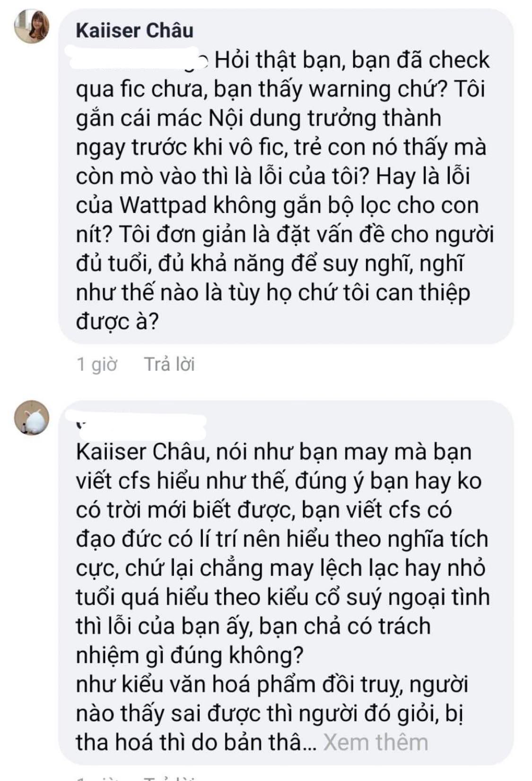
Task: Open the white bunny avatar of second commenter
Action: pyautogui.click(x=32, y=418)
